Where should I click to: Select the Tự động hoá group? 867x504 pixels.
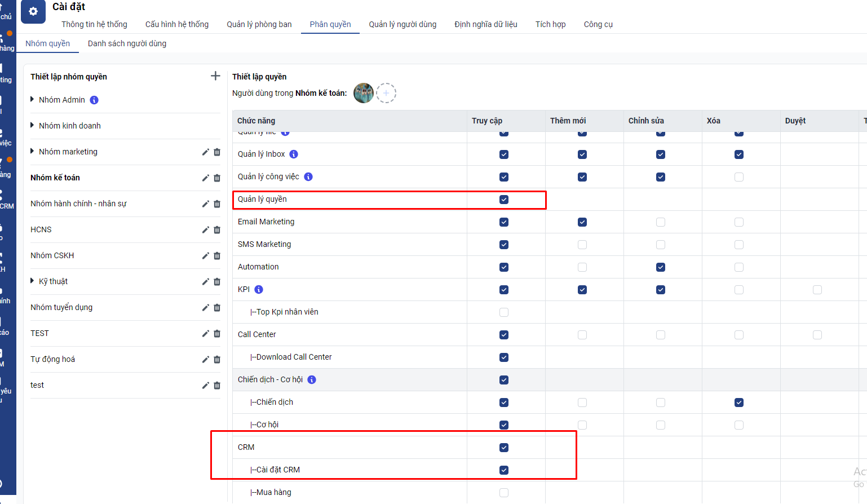(x=52, y=359)
